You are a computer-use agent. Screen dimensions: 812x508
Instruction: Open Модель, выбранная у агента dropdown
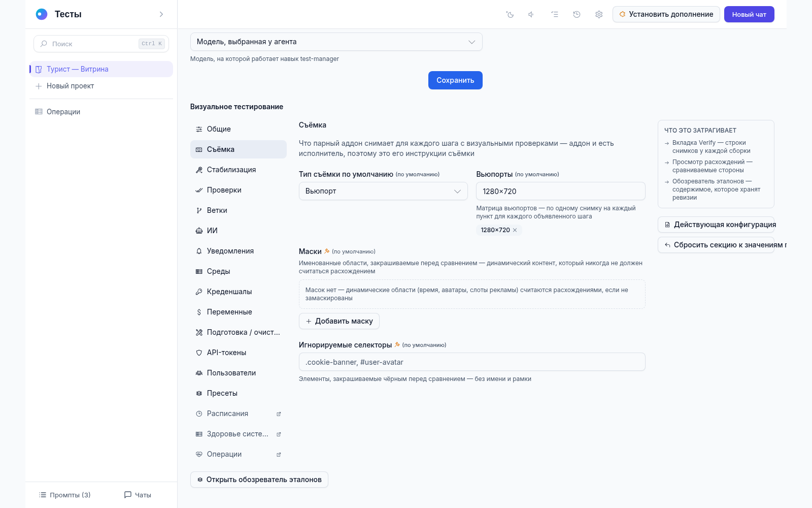[336, 42]
